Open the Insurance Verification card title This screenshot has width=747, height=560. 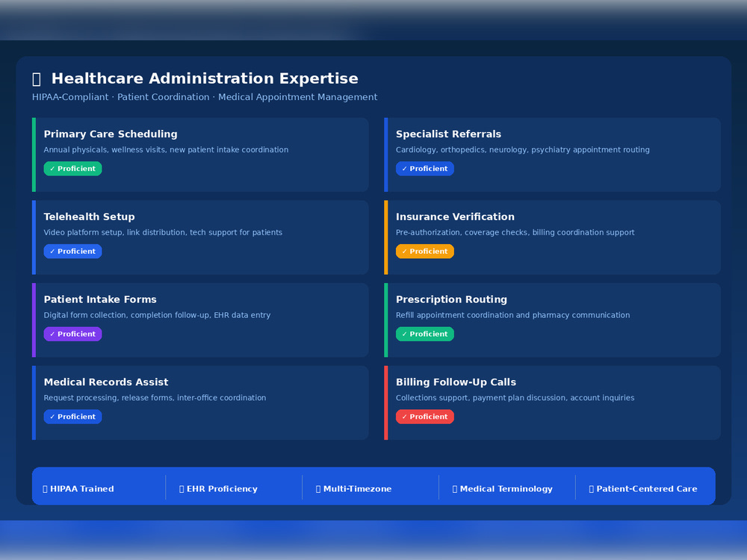coord(455,217)
